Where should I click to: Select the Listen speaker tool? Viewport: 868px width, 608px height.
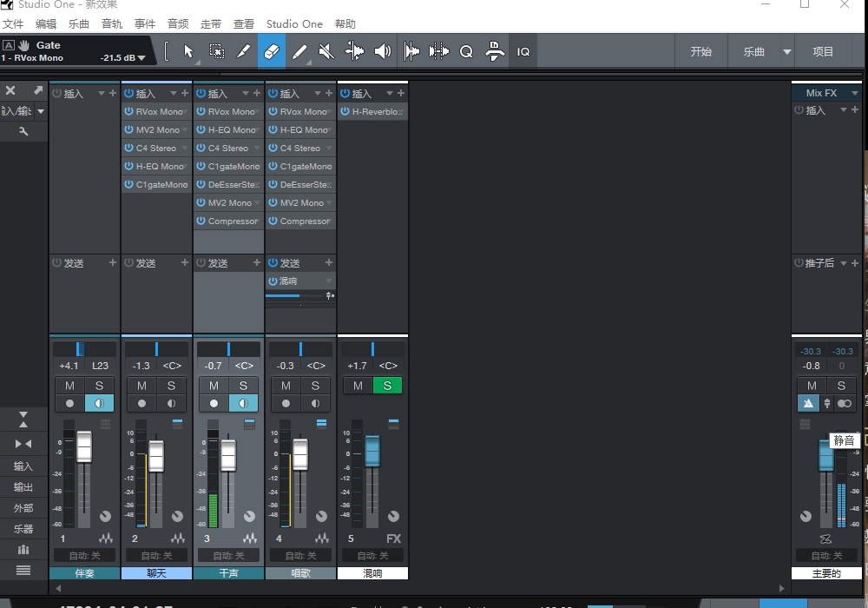[383, 51]
